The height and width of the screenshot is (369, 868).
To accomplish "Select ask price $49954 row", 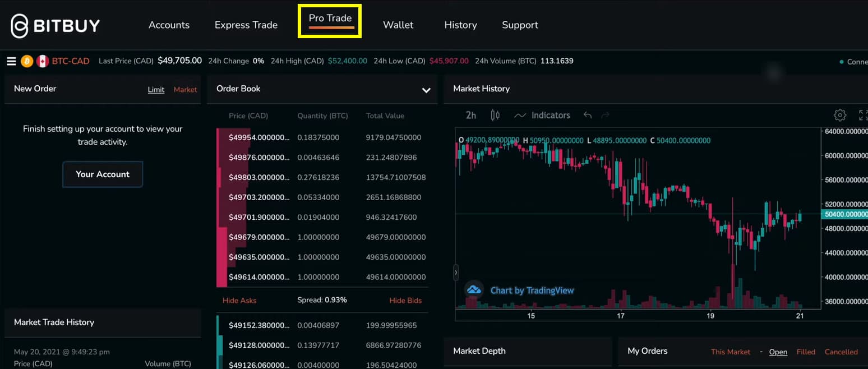I will (x=322, y=137).
